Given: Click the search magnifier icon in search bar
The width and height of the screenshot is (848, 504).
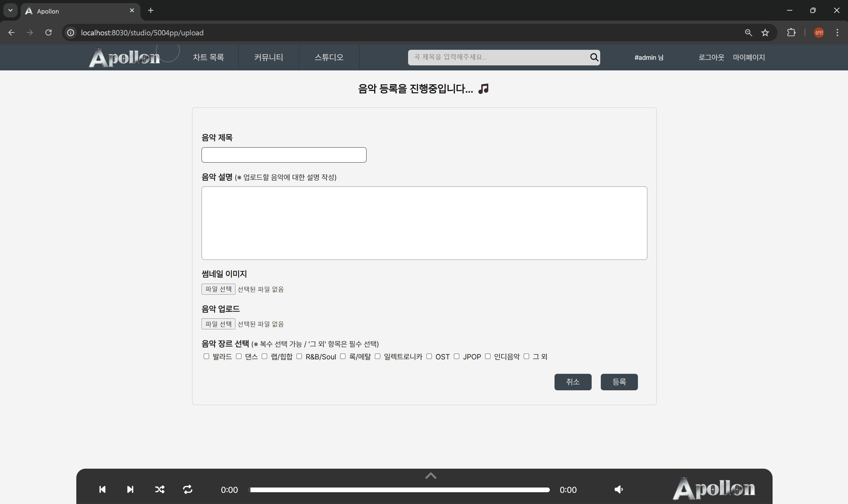Looking at the screenshot, I should click(594, 57).
